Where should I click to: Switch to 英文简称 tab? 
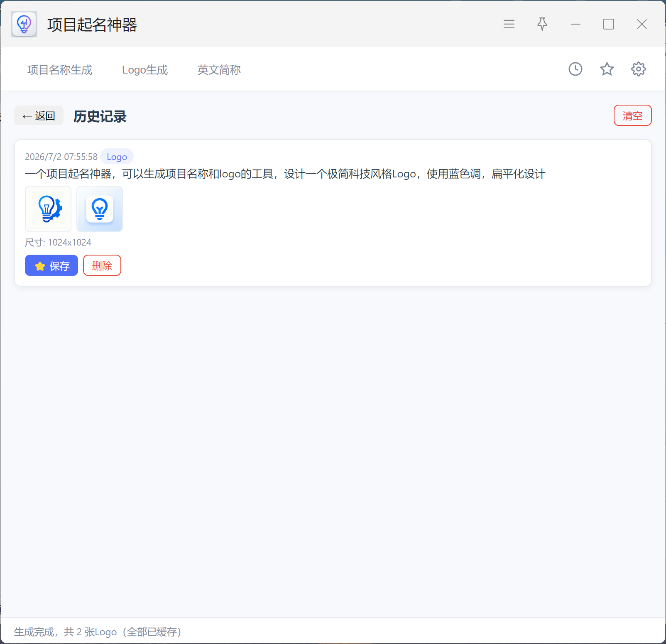click(219, 70)
